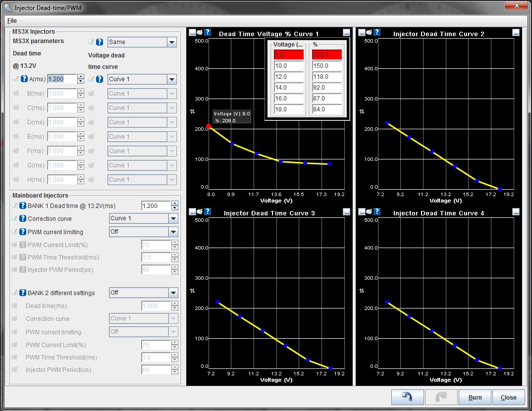Expand the BANK 2 different settings dropdown
The height and width of the screenshot is (411, 532).
pyautogui.click(x=172, y=293)
